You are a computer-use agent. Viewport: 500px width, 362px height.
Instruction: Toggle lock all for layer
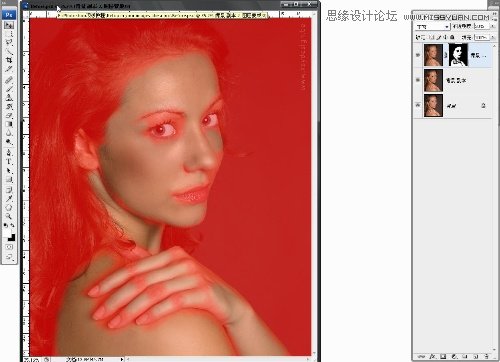pyautogui.click(x=452, y=37)
